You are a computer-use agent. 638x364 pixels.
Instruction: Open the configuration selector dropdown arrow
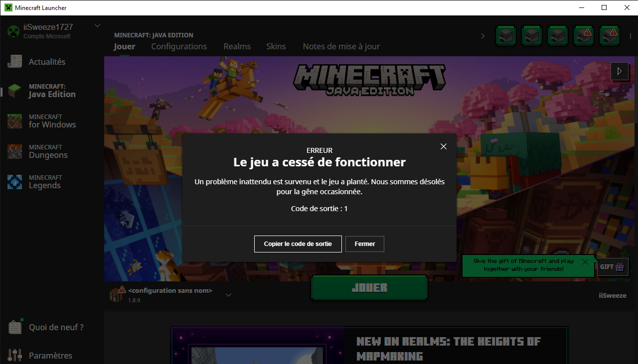[x=228, y=295]
